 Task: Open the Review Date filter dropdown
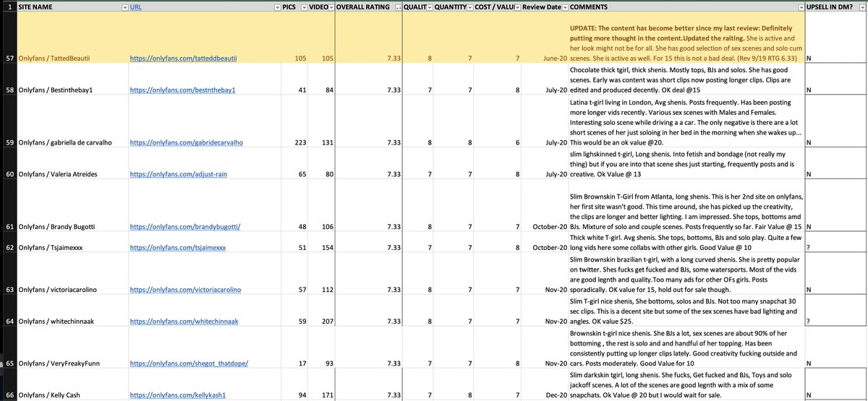click(565, 7)
